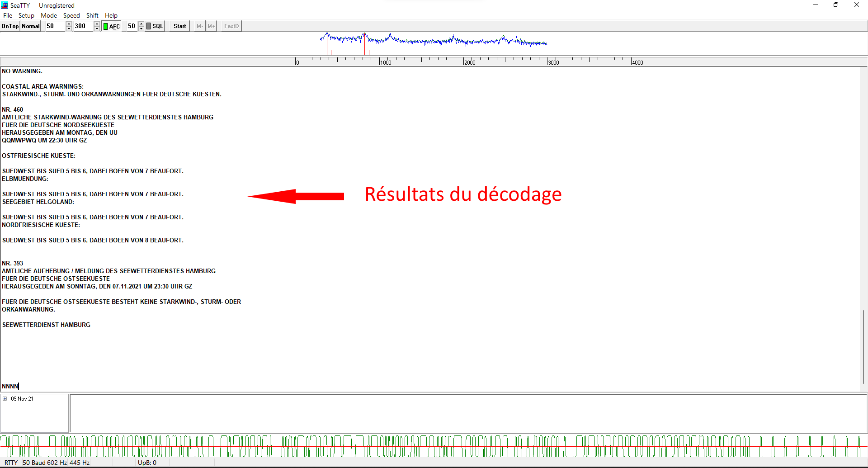Click the 'SEEWETTERDIENST HAMBURG' line

tap(46, 325)
